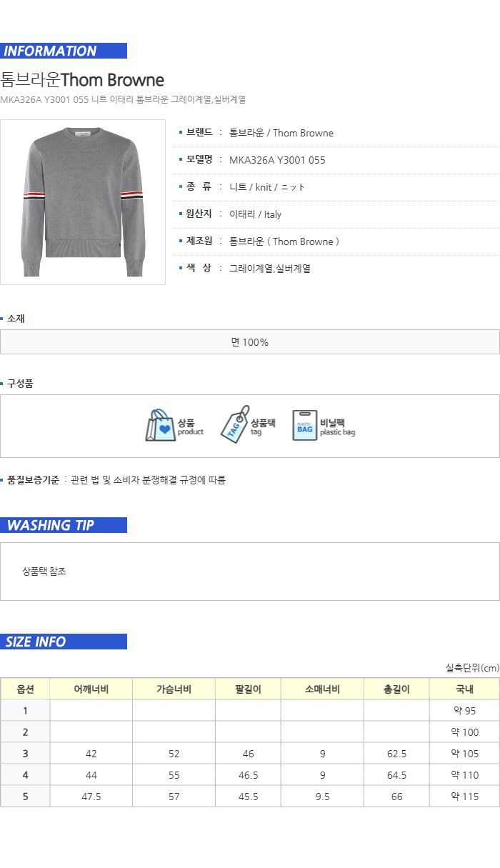
Task: Click the origin value 이태리 / Italy
Action: click(255, 214)
